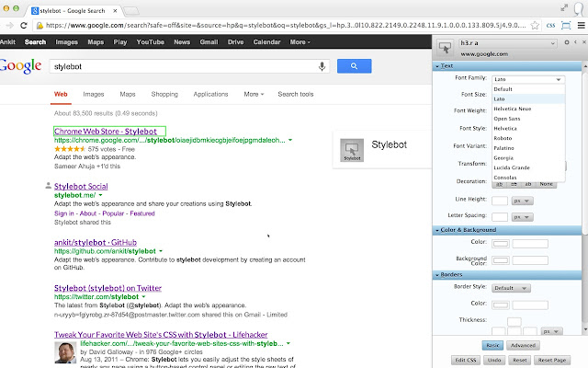Switch to Images search tab
Viewport: 588px width, 368px height.
click(94, 94)
